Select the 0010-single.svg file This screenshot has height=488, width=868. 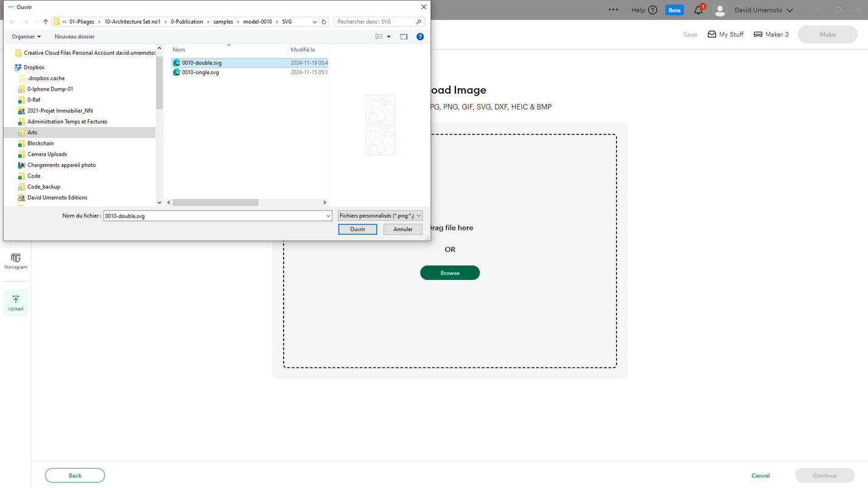pyautogui.click(x=200, y=72)
